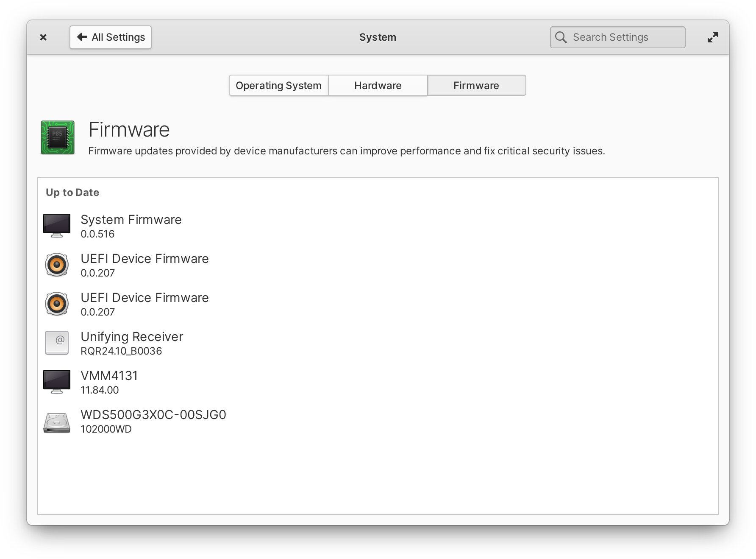The width and height of the screenshot is (756, 559).
Task: Click the System Firmware monitor icon
Action: click(x=57, y=225)
